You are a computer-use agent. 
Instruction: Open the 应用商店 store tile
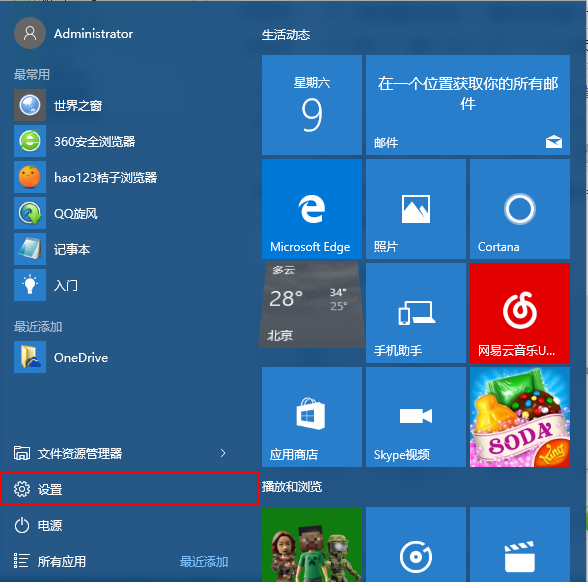pyautogui.click(x=312, y=417)
